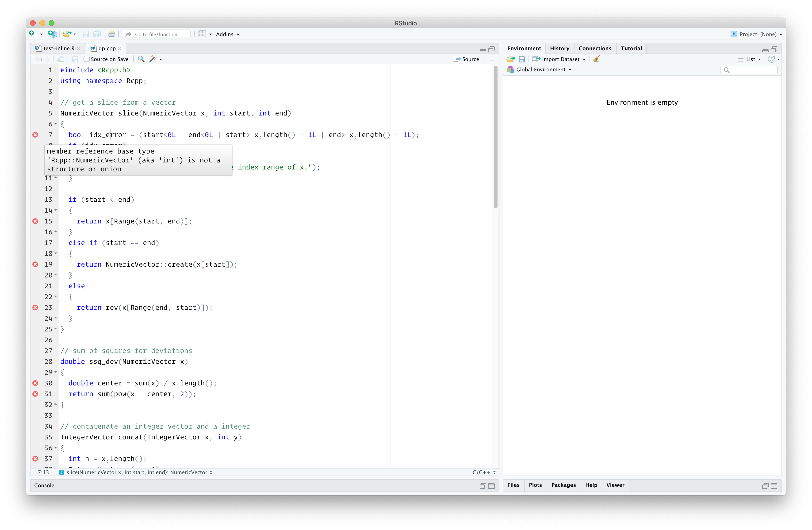Click the magnifier find/replace icon in the editor
Screen dimensions: 812x530
pos(141,59)
